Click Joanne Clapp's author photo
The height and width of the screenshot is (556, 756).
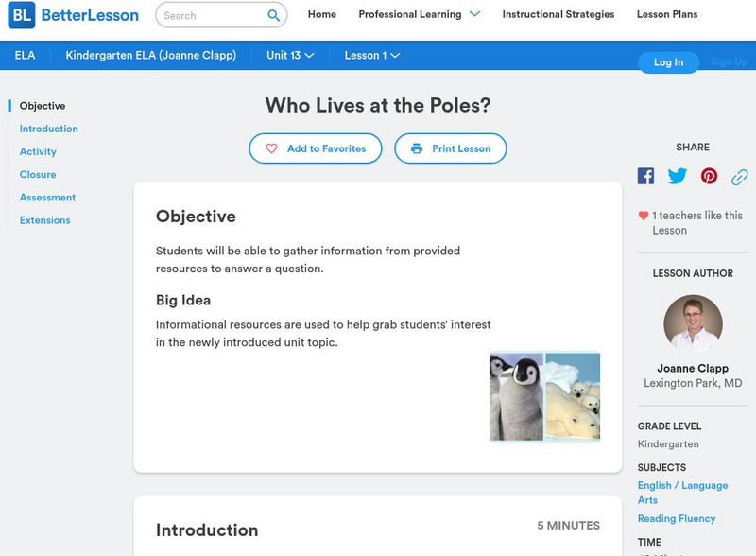click(693, 323)
